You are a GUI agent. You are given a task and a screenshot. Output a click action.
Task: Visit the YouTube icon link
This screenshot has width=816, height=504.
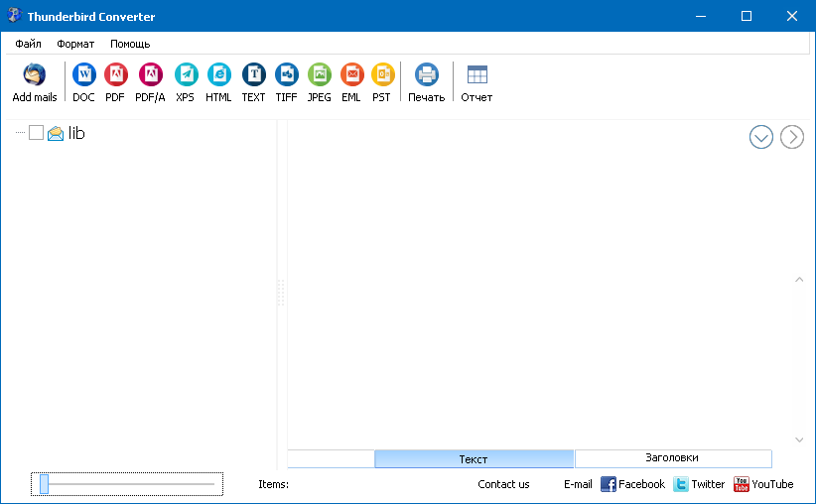tap(742, 484)
